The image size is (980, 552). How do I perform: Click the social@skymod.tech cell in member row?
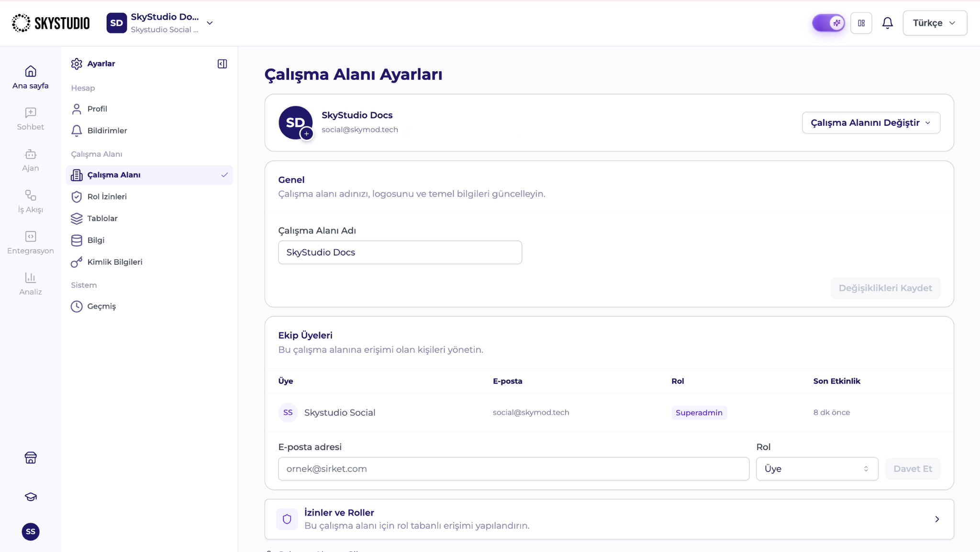531,412
